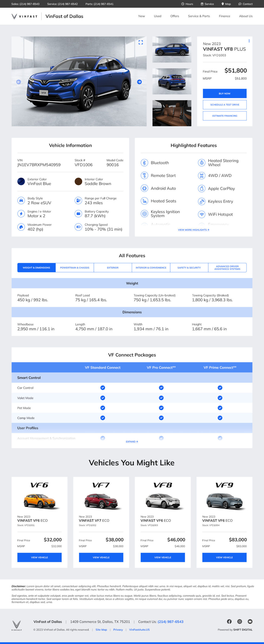The height and width of the screenshot is (644, 264).
Task: Click the Maximum Power gauge icon
Action: point(21,227)
